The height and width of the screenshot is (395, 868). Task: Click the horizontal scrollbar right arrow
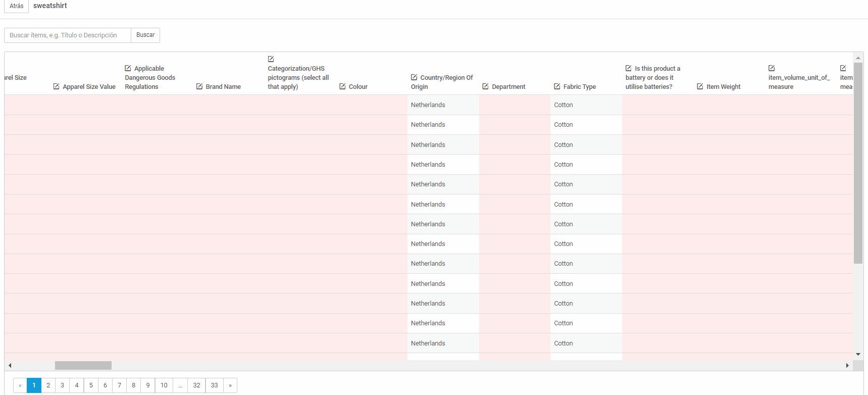[x=847, y=365]
